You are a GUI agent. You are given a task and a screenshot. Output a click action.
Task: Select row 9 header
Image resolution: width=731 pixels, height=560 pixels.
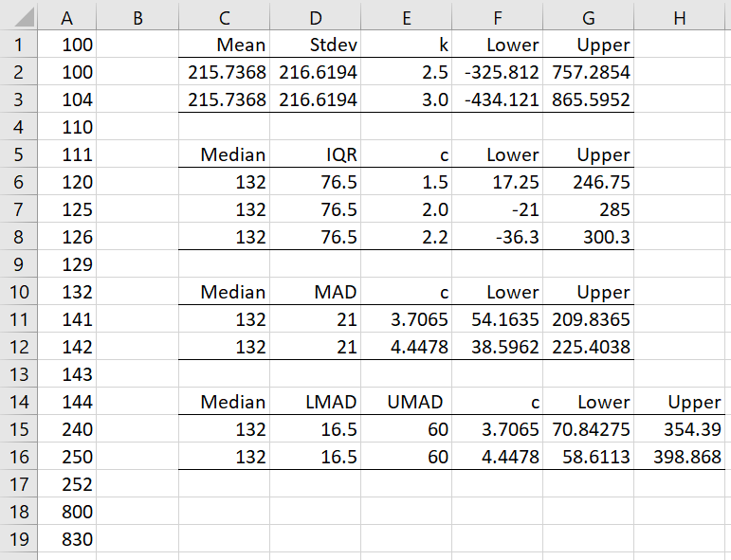point(19,264)
